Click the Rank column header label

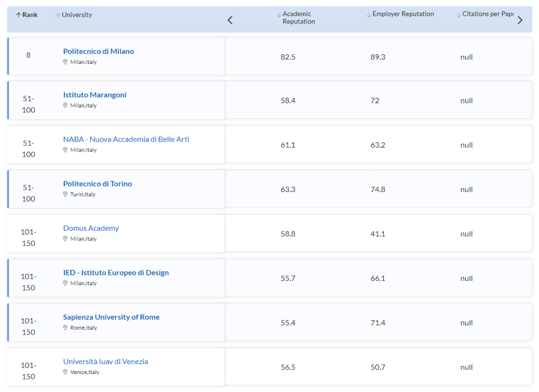[x=30, y=15]
